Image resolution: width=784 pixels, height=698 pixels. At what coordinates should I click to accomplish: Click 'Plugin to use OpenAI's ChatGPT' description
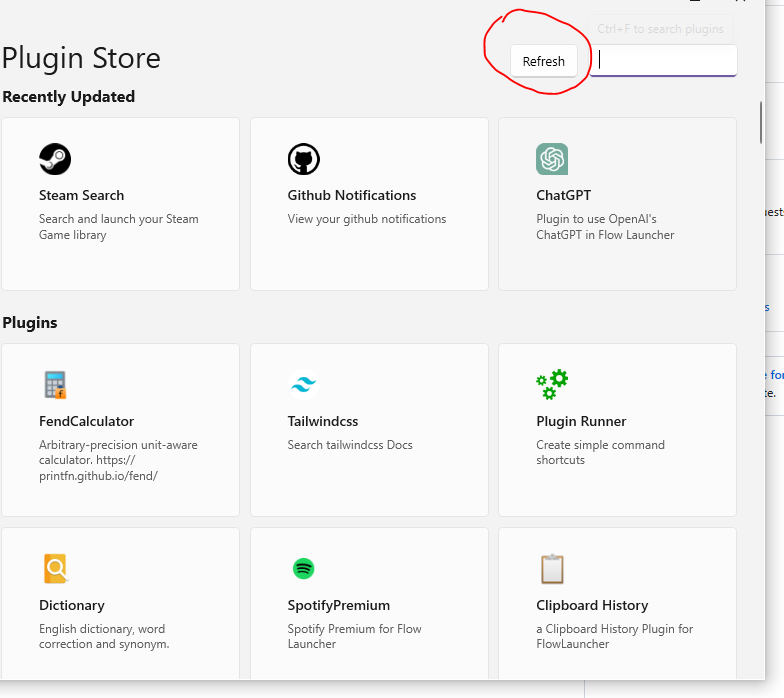(x=605, y=226)
